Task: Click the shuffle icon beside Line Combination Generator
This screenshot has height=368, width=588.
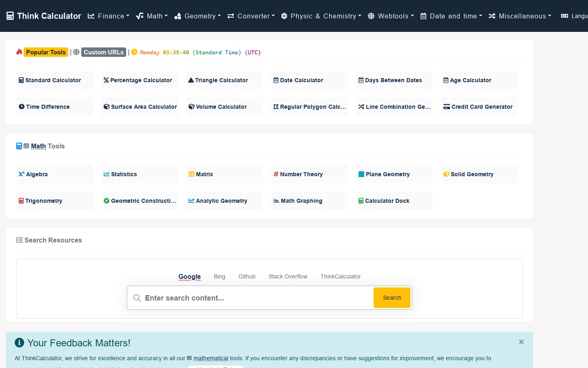Action: coord(361,107)
